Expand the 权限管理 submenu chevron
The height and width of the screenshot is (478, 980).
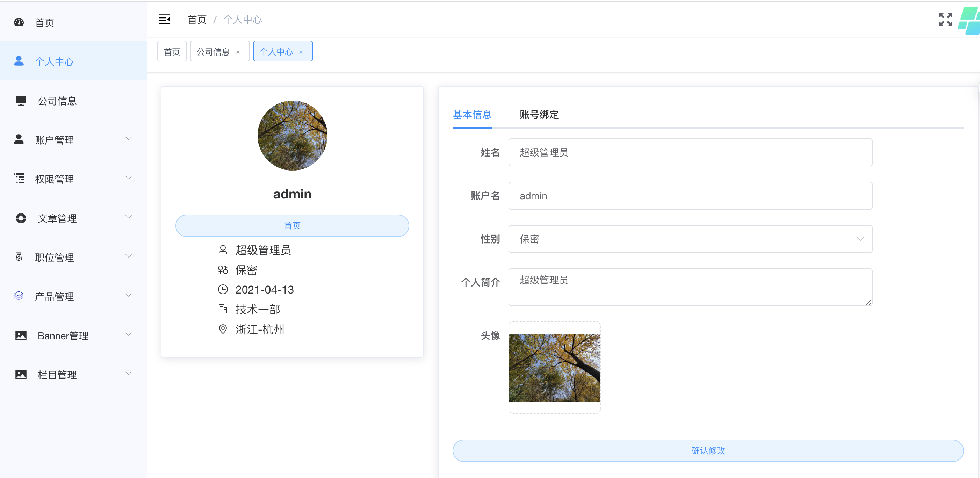pos(129,178)
